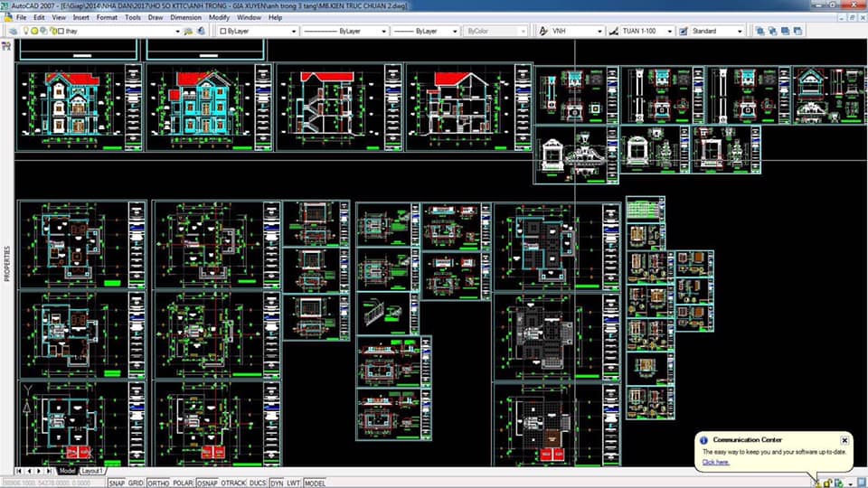This screenshot has width=868, height=488.
Task: Open the ByColor plot style dropdown
Action: pos(522,32)
